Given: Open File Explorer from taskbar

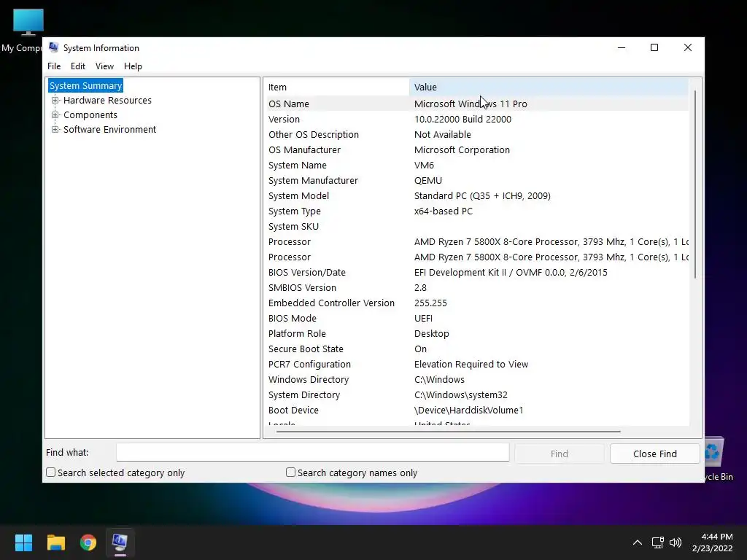Looking at the screenshot, I should point(55,542).
